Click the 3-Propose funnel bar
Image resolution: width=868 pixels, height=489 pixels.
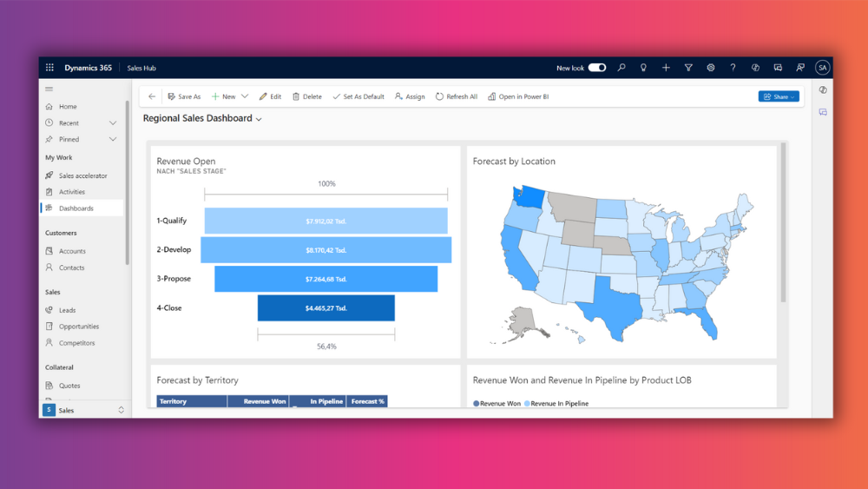(326, 279)
